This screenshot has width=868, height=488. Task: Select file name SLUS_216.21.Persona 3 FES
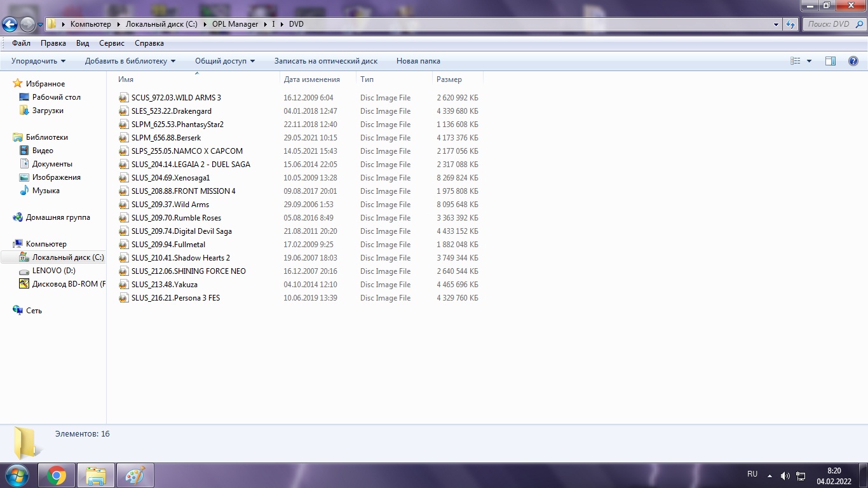pyautogui.click(x=176, y=298)
